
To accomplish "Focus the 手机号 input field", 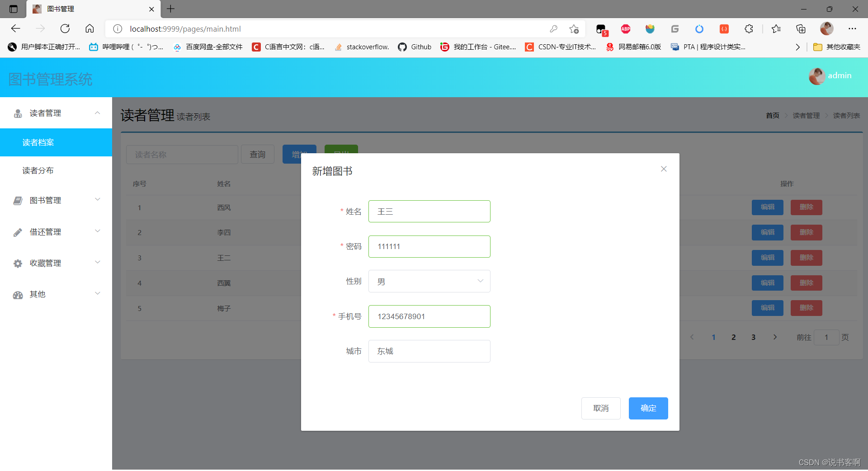I will 429,316.
